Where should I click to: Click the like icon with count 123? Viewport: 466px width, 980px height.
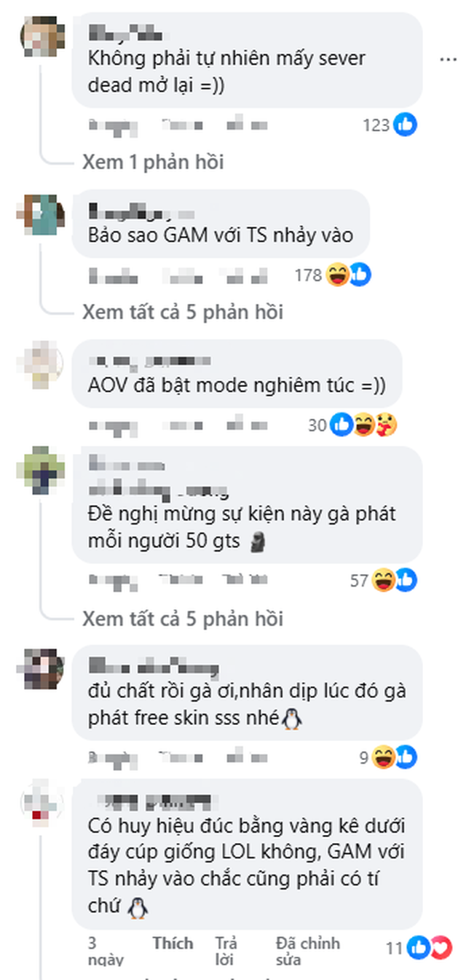tap(406, 125)
